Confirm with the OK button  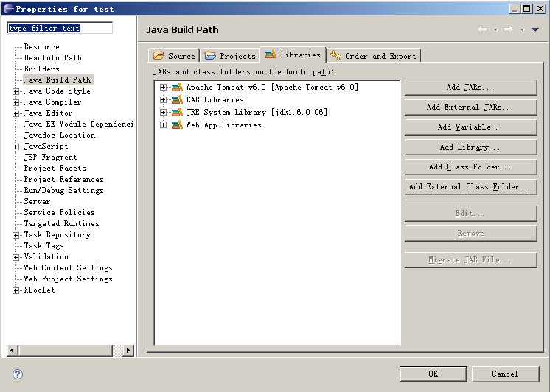(x=434, y=374)
